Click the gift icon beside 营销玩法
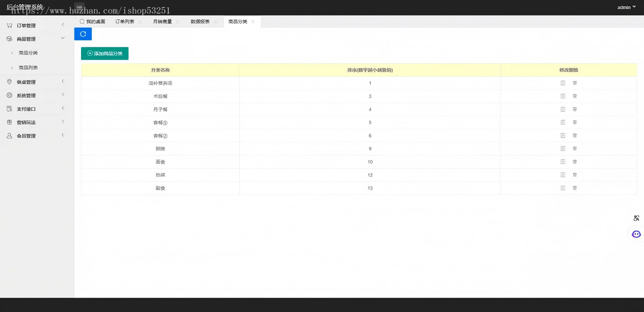This screenshot has height=312, width=644. (10, 122)
